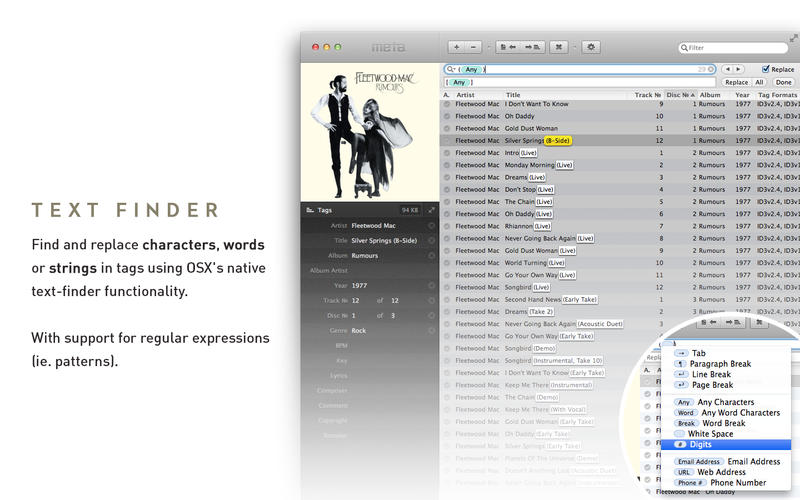Sort by the Year column header
The image size is (800, 500).
click(744, 95)
